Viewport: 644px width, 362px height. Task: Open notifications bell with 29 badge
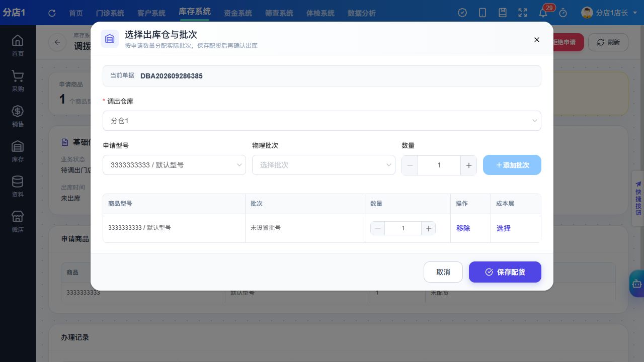tap(543, 13)
